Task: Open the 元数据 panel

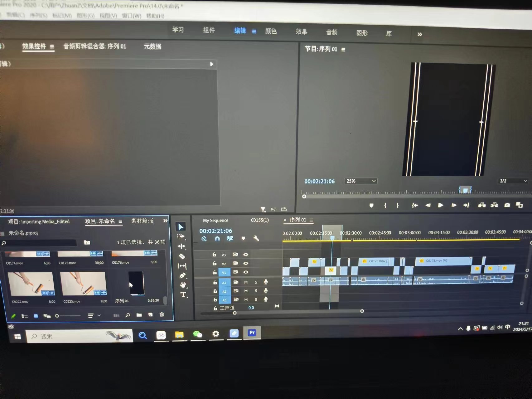Action: (x=152, y=46)
